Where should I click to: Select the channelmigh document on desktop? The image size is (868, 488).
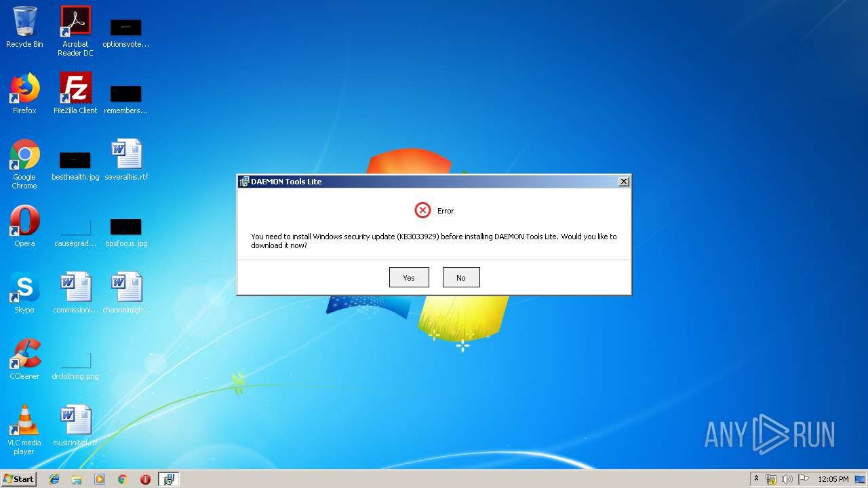(126, 293)
